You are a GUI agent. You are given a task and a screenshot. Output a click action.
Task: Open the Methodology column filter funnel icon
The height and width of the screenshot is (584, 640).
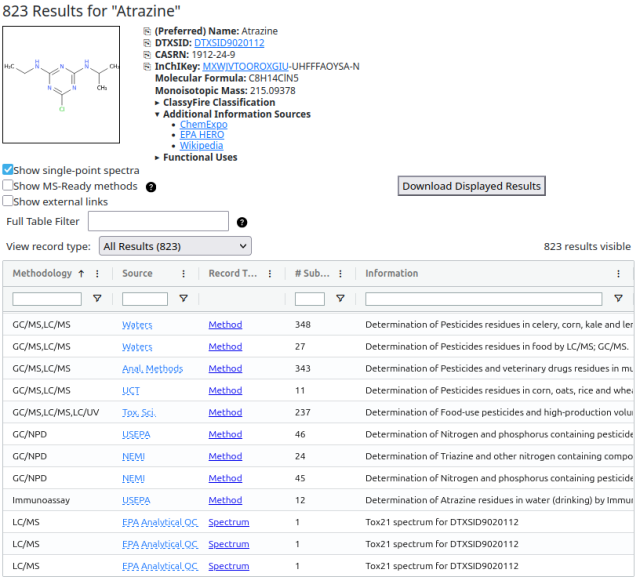coord(97,299)
